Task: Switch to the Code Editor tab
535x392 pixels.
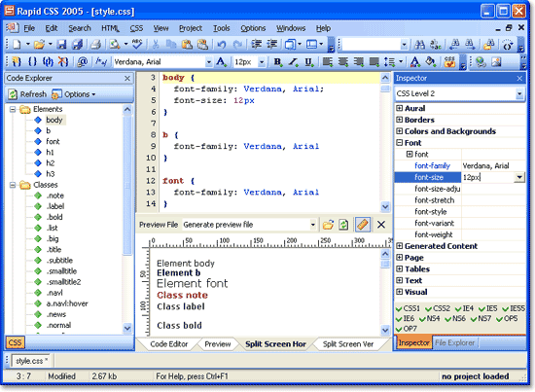Action: point(169,344)
